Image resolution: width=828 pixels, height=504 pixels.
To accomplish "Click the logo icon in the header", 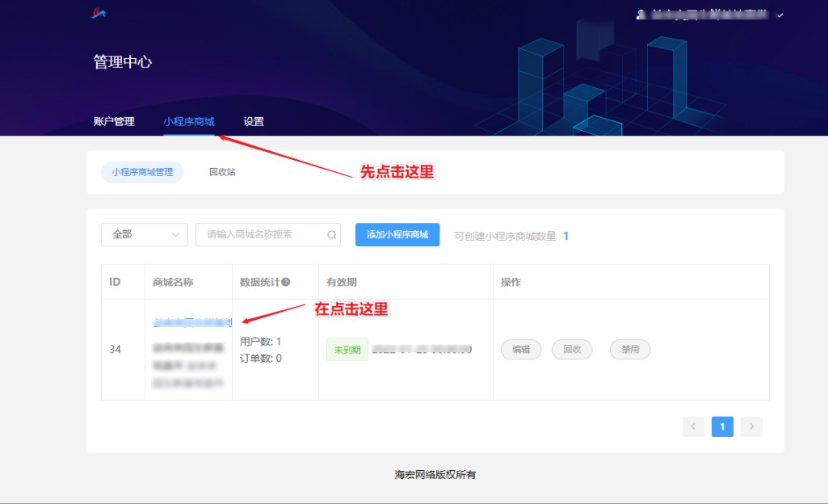I will pos(99,13).
